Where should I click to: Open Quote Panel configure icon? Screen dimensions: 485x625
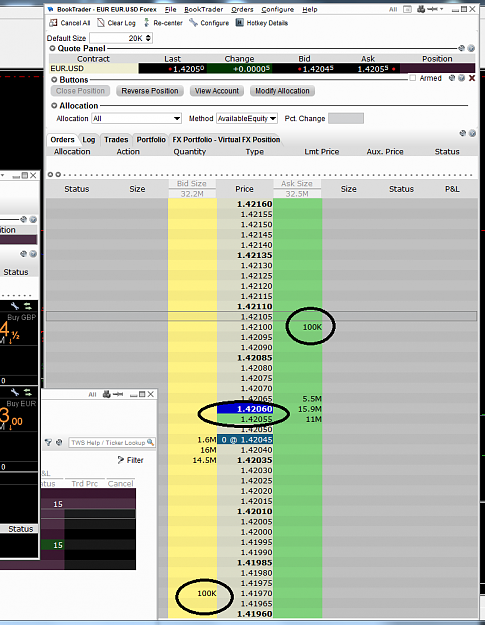click(x=461, y=48)
